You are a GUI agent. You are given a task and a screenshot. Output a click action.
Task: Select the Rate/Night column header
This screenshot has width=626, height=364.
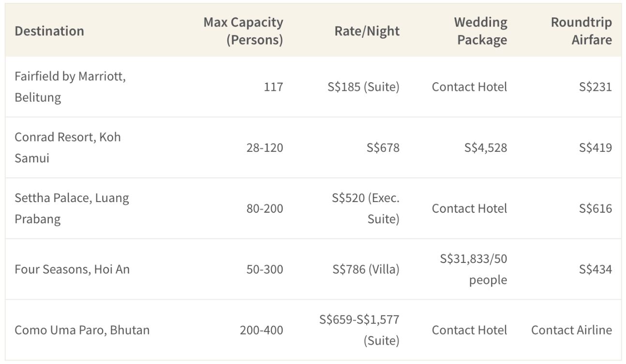[x=367, y=31]
